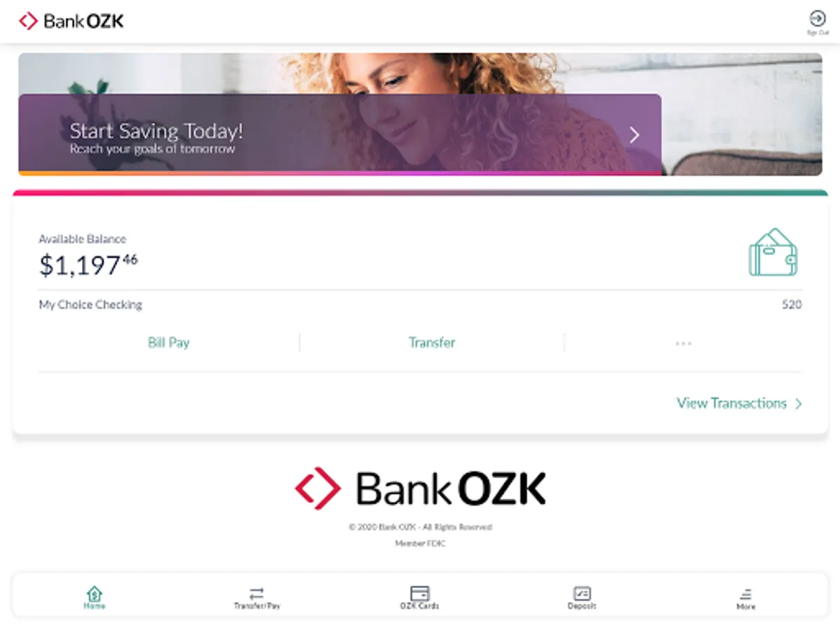Click the large Bank OZK footer logo
840x630 pixels.
coord(420,488)
